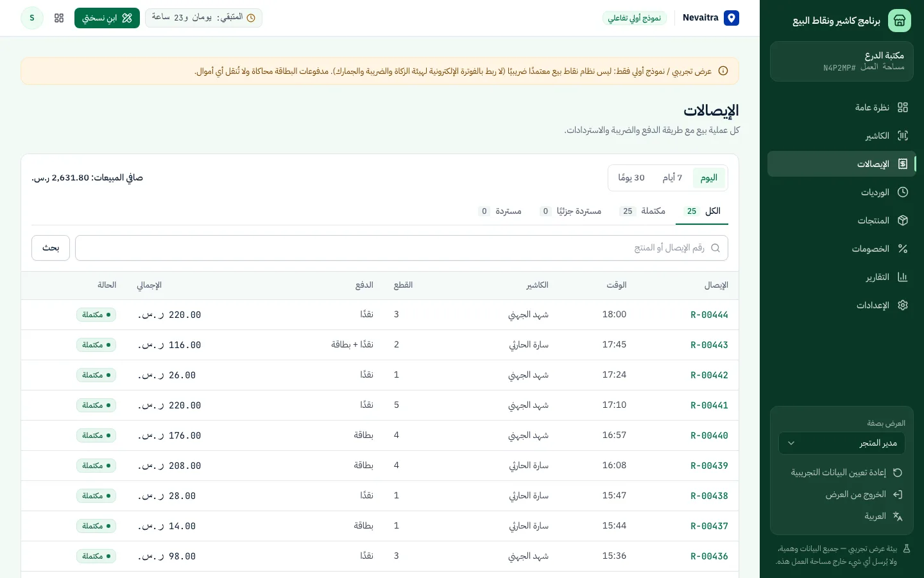Click the language translate icon

tap(898, 516)
